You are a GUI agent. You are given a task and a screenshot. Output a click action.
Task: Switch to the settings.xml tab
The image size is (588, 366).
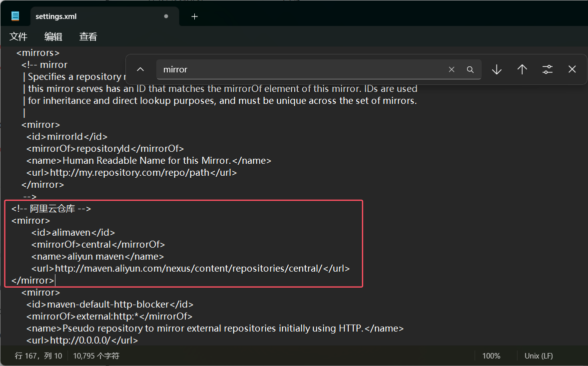click(55, 16)
